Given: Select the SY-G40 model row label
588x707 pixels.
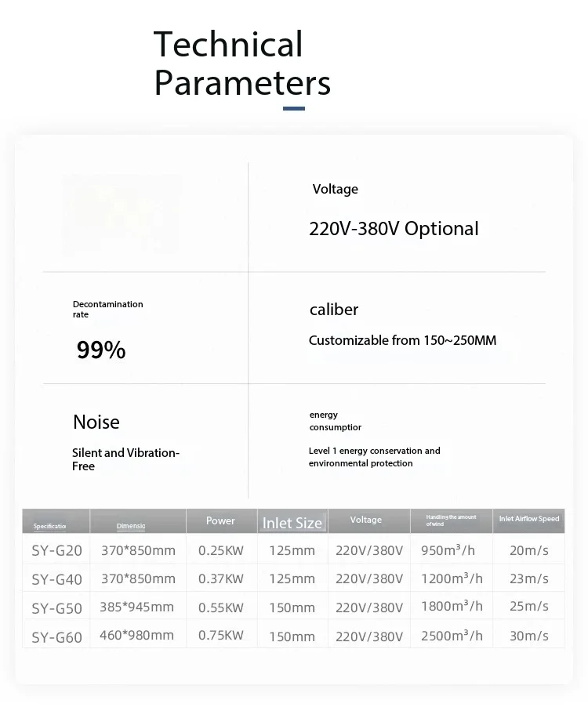Looking at the screenshot, I should click(x=56, y=579).
